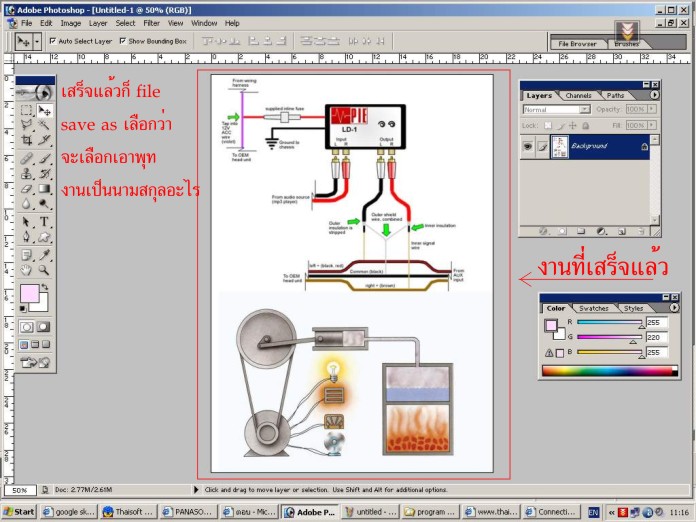This screenshot has width=696, height=522.
Task: Select the Clone Stamp tool
Action: [26, 174]
